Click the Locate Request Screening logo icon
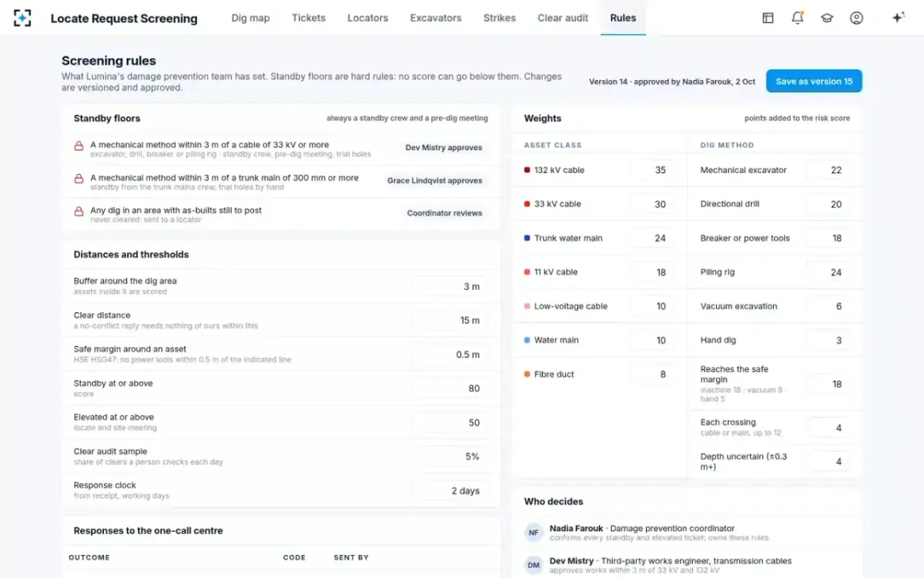Screen dimensions: 924x578 (23, 18)
